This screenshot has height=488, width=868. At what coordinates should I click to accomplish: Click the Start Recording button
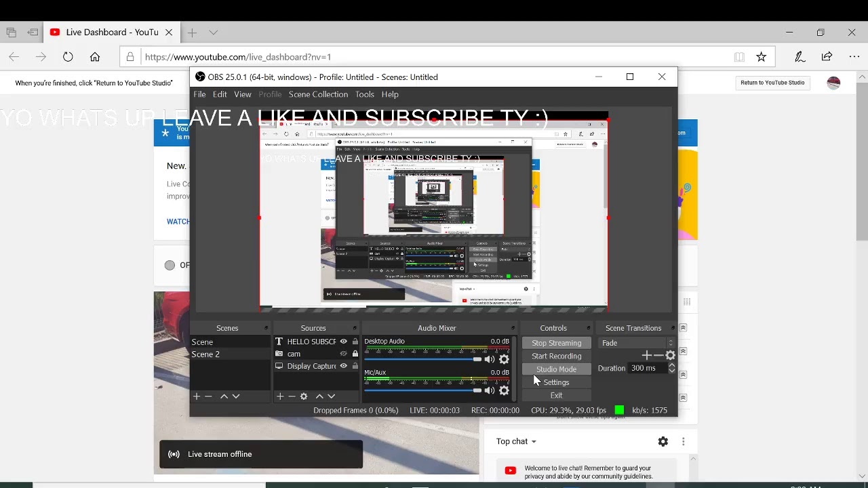(556, 356)
